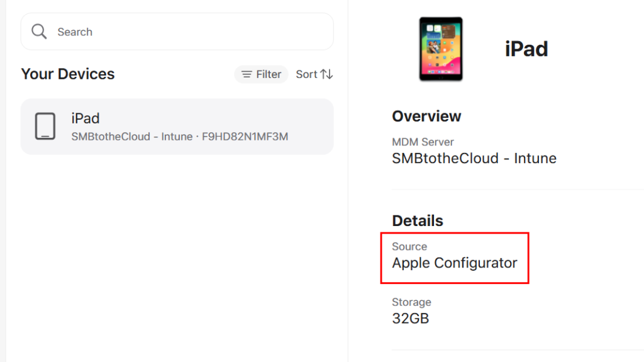This screenshot has width=644, height=362.
Task: Open the Filter options
Action: click(x=261, y=74)
